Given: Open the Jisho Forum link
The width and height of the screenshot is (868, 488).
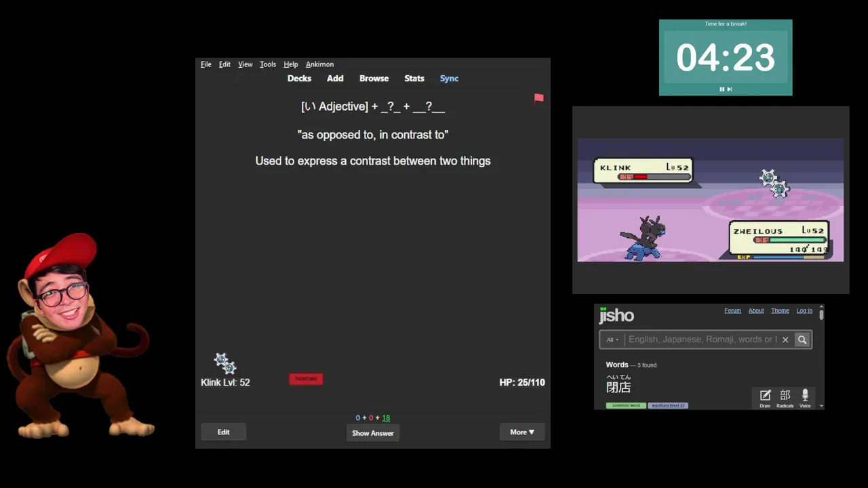Looking at the screenshot, I should tap(732, 310).
